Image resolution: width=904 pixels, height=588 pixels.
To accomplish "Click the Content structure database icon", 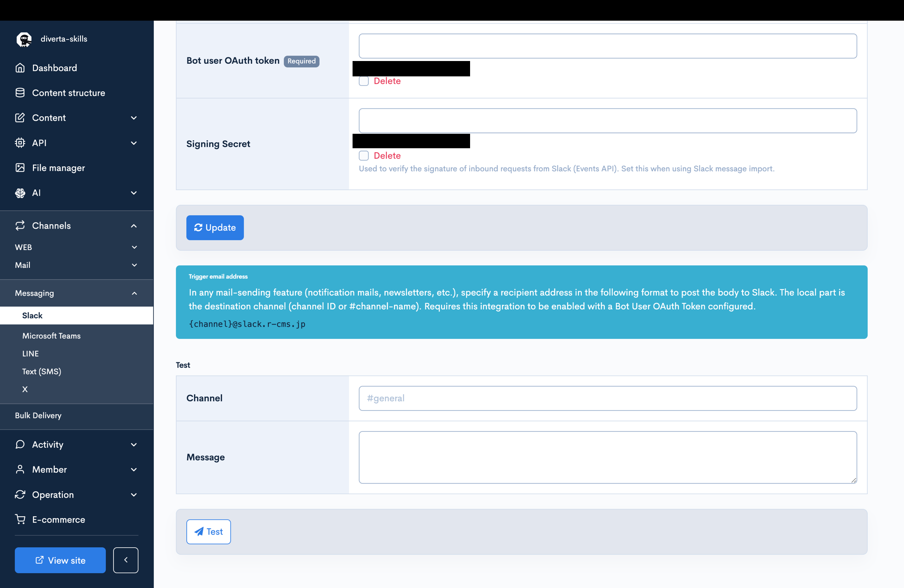I will tap(20, 93).
